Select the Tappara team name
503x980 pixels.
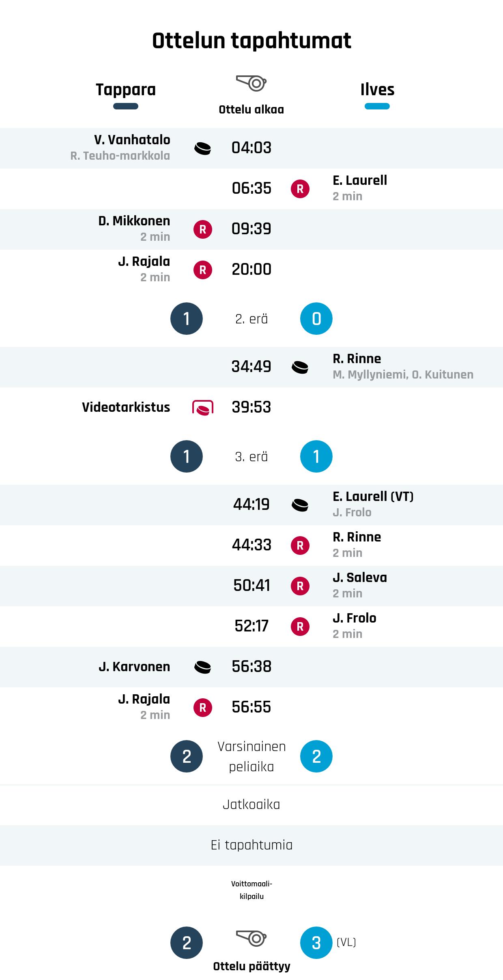126,90
